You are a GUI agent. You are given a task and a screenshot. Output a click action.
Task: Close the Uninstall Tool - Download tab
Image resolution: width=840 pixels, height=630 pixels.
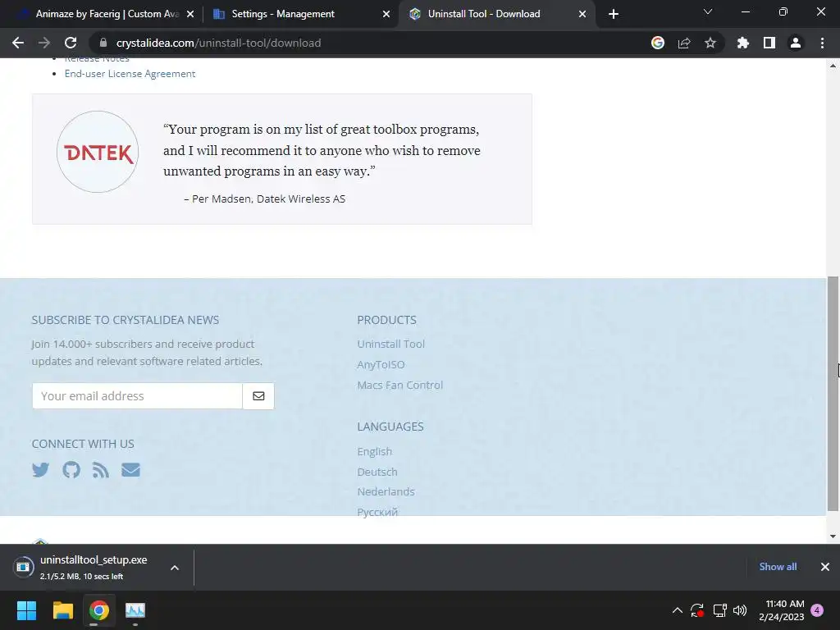(582, 14)
